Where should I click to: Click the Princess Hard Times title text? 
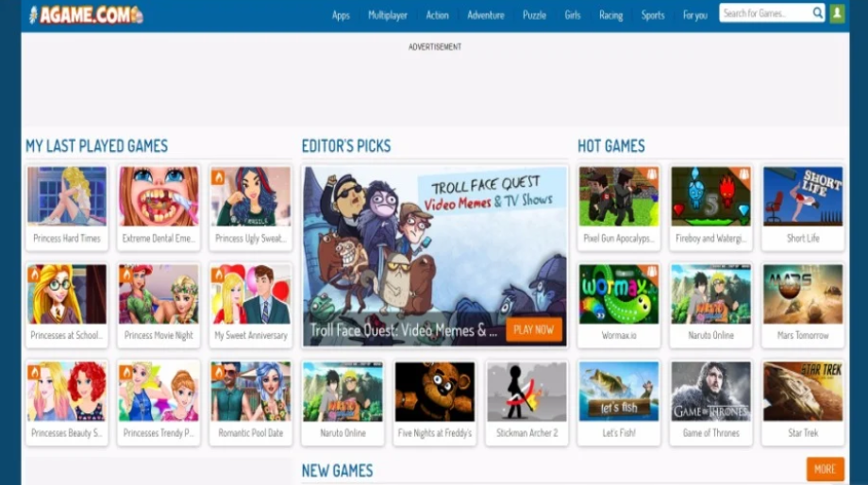coord(67,238)
